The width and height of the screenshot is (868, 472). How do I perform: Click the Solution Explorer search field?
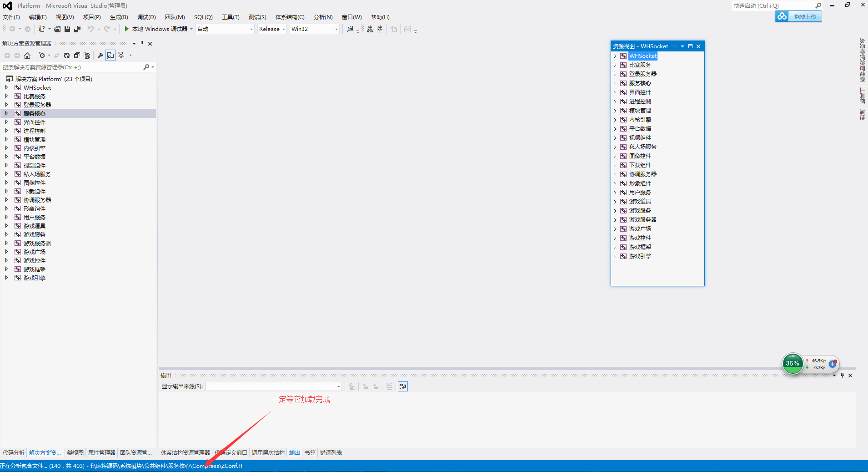click(x=73, y=67)
